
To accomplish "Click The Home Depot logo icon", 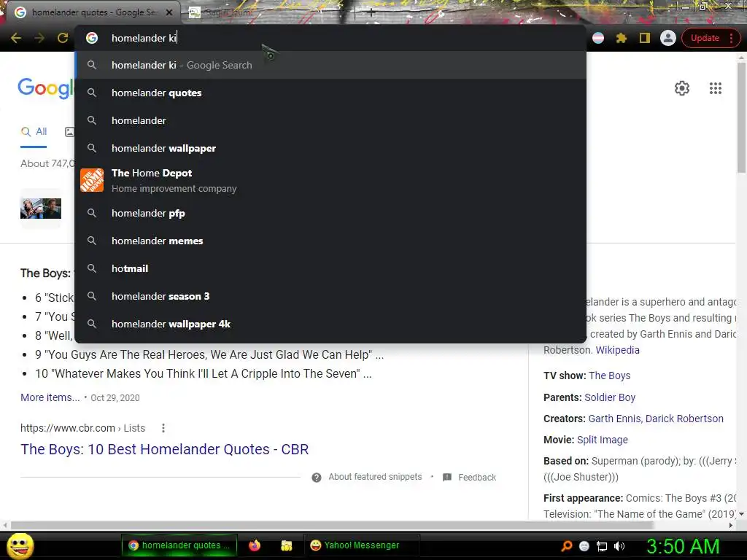I will [x=92, y=180].
